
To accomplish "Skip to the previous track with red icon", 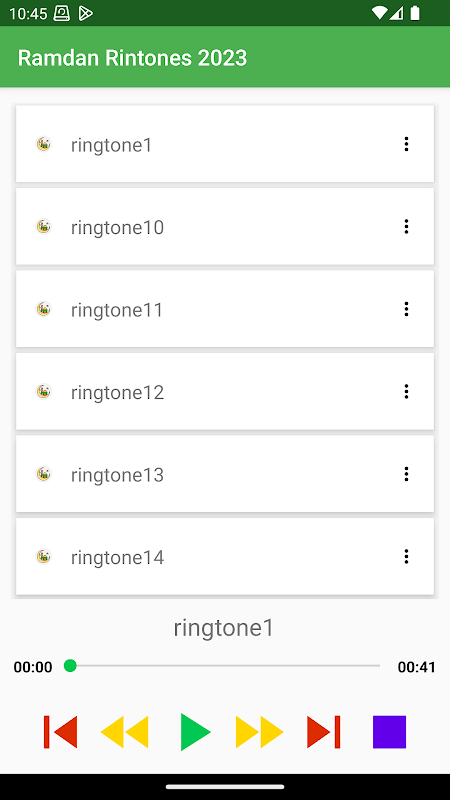I will 60,732.
